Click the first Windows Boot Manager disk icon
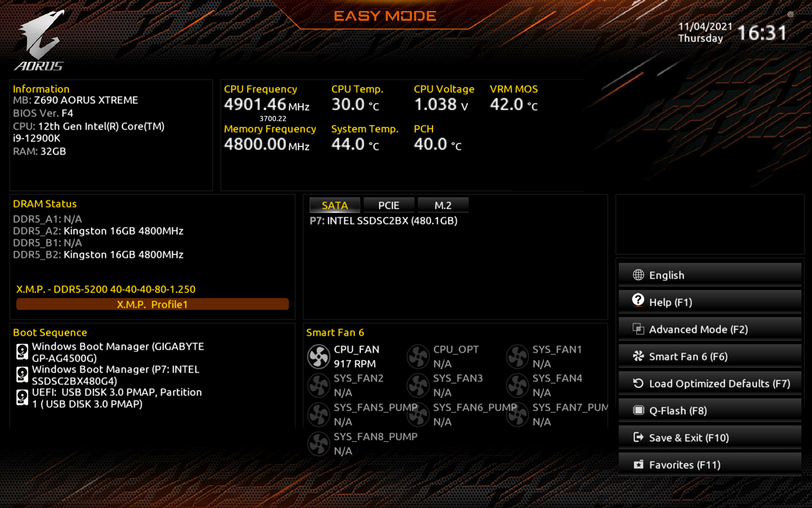 click(22, 352)
